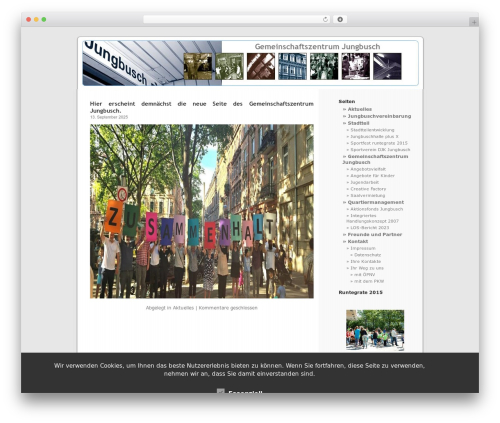The image size is (500, 423).
Task: Go to Saalvermietung subpage
Action: (x=368, y=196)
